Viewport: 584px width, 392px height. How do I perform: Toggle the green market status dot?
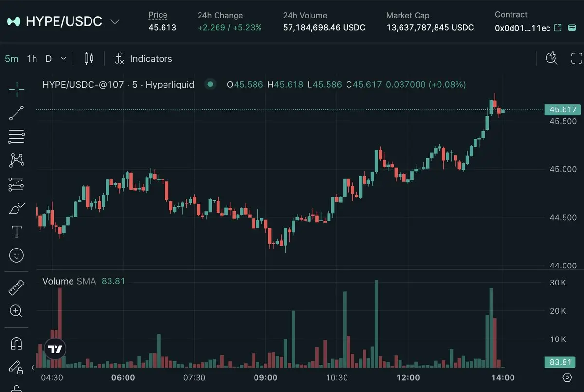click(210, 84)
